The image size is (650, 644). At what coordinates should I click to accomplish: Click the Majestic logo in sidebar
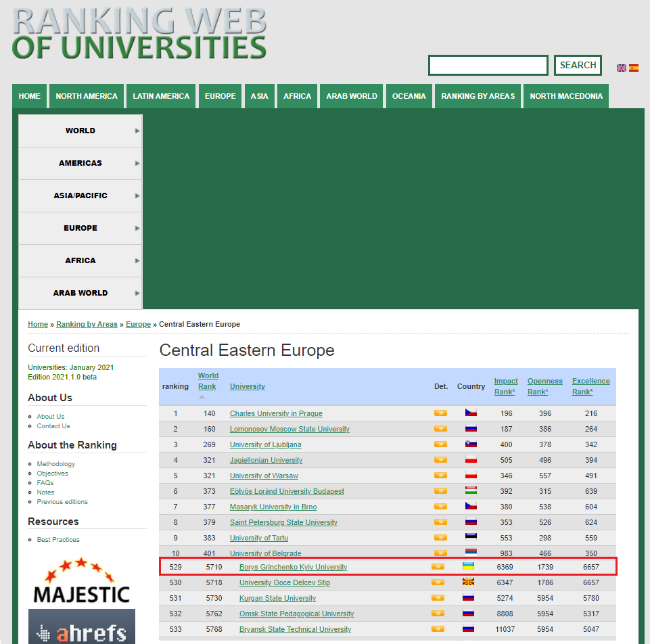tap(81, 580)
